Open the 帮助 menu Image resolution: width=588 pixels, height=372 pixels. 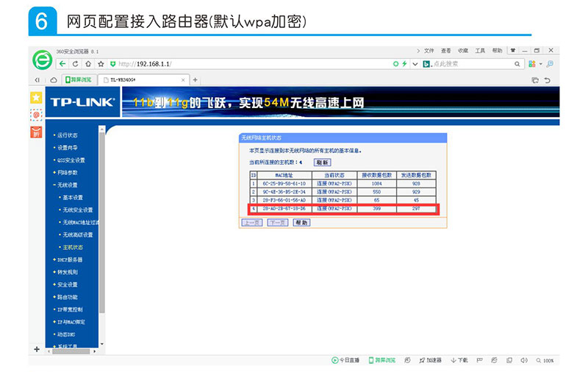coord(498,51)
